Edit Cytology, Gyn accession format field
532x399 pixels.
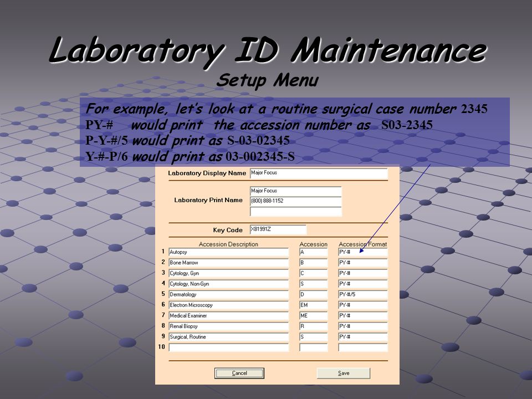[x=362, y=273]
